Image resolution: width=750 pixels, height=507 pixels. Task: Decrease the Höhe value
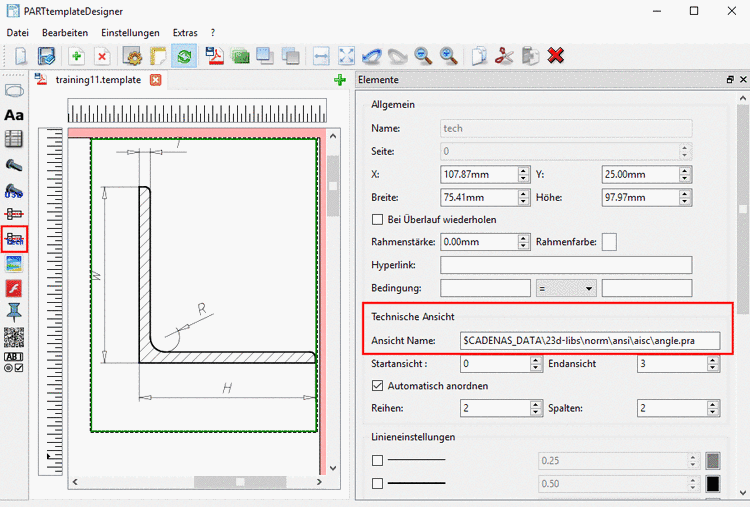point(685,201)
